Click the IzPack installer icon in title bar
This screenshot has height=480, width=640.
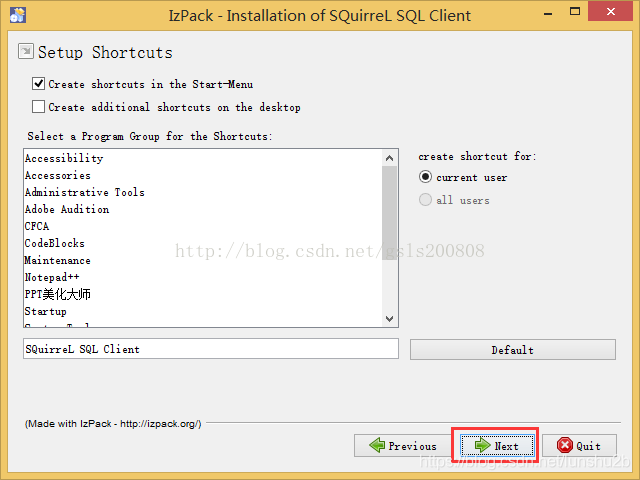(x=18, y=15)
